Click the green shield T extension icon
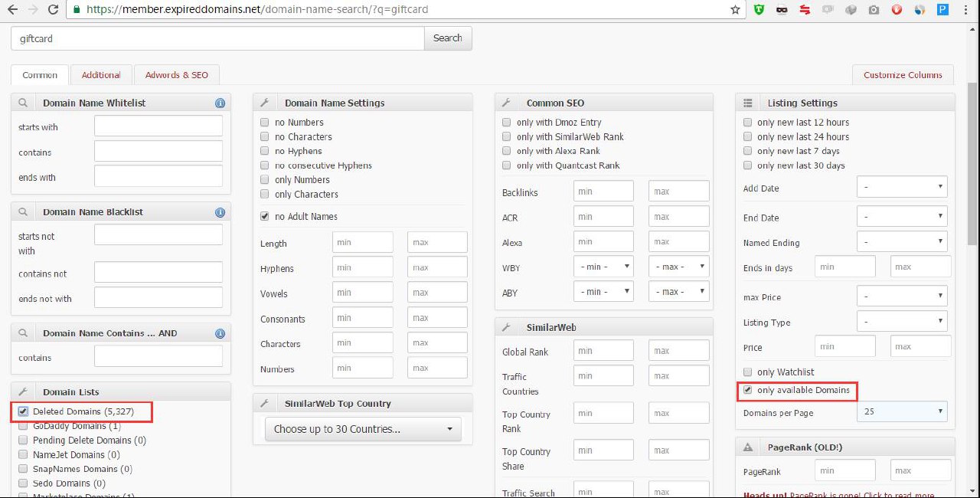Viewport: 980px width, 498px height. [x=759, y=10]
